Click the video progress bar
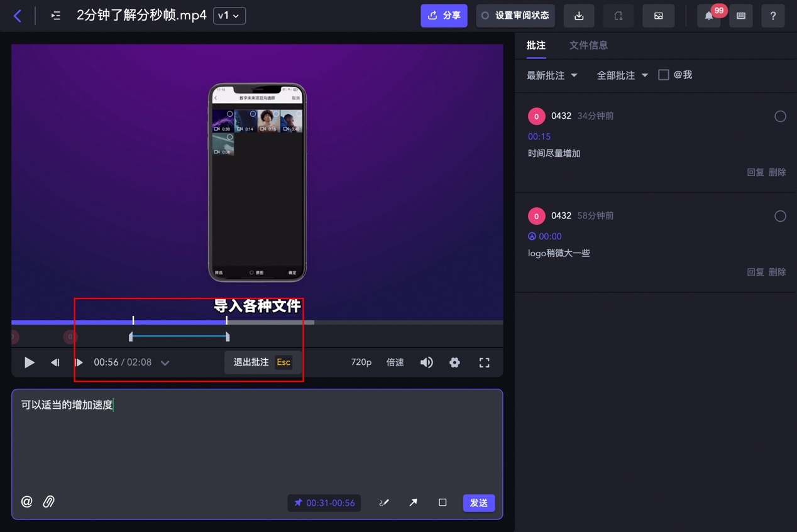This screenshot has height=532, width=797. [377, 323]
